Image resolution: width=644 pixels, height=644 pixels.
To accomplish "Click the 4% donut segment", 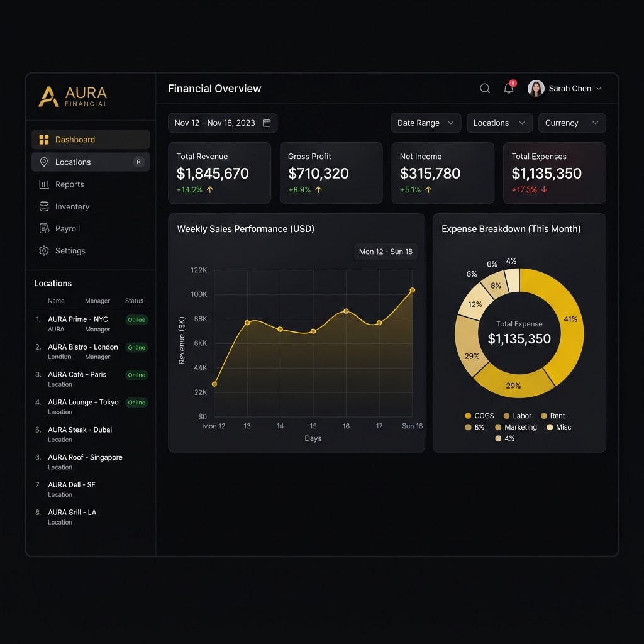I will pos(513,280).
